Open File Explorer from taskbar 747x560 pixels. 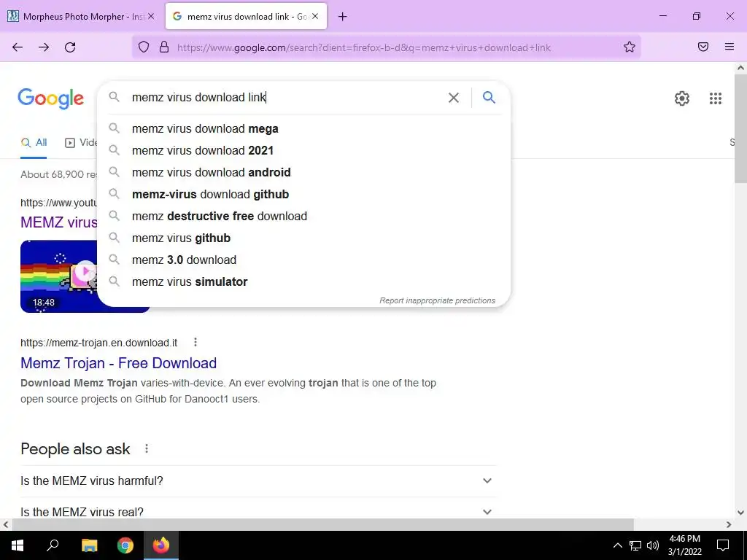pos(89,545)
